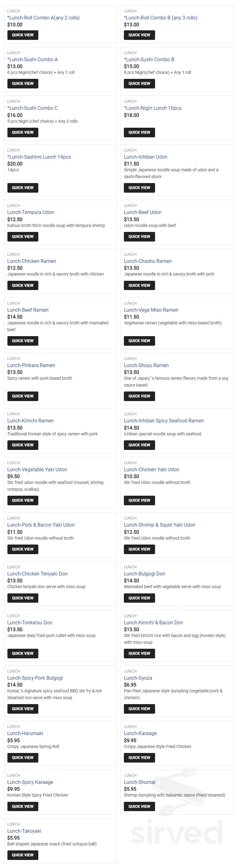Click the Lunch-Pork & Bacon Yaki Udon title
The image size is (240, 868).
(41, 525)
